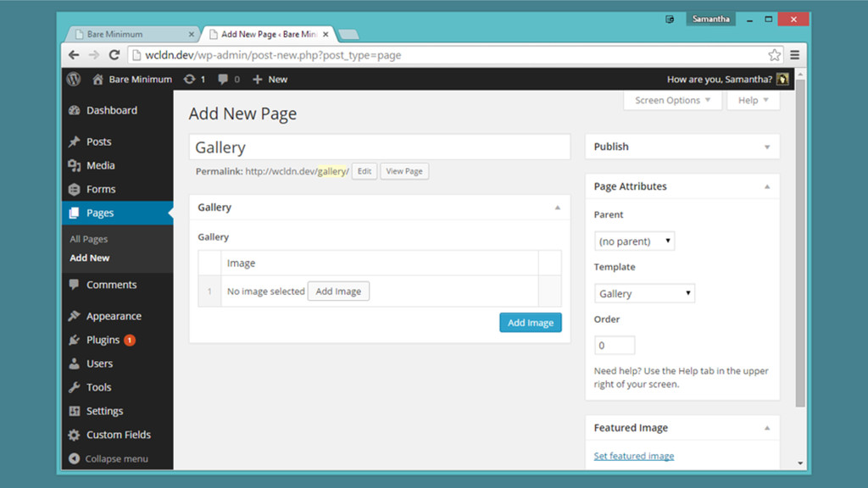Collapse the Featured Image panel
The image size is (868, 488).
tap(767, 428)
